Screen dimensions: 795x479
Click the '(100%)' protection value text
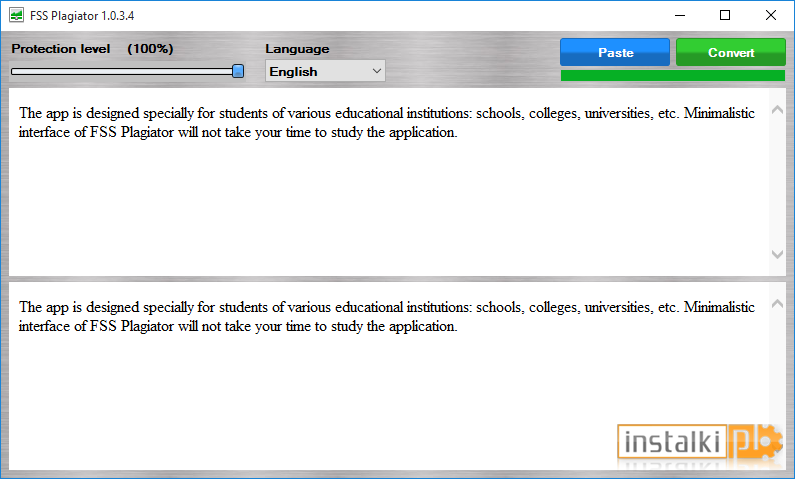151,49
